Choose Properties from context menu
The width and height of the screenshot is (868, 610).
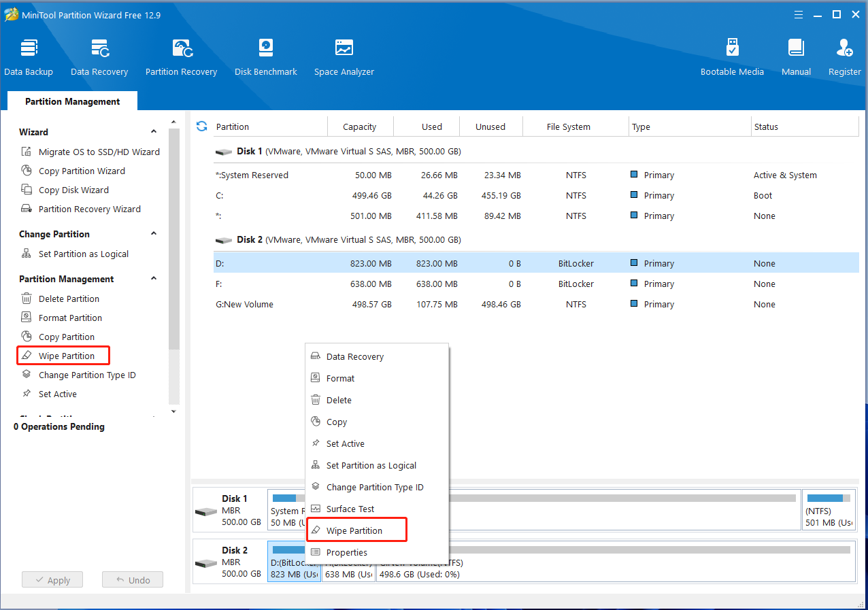(377, 552)
